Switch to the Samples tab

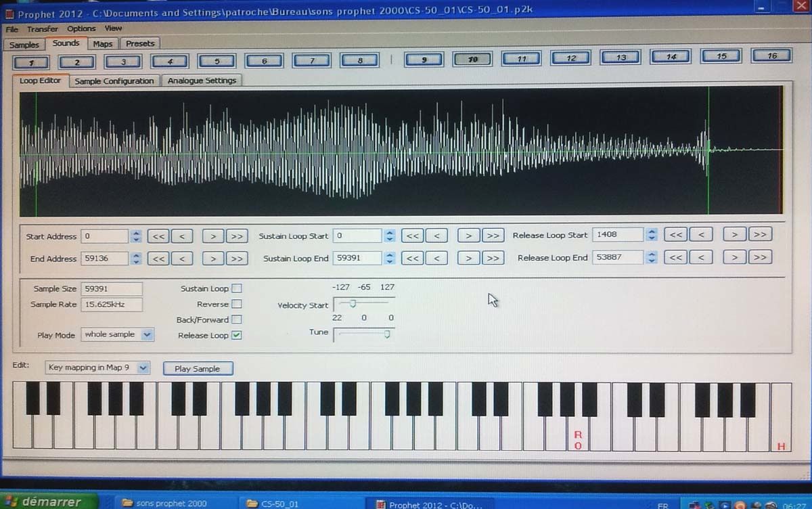coord(24,45)
